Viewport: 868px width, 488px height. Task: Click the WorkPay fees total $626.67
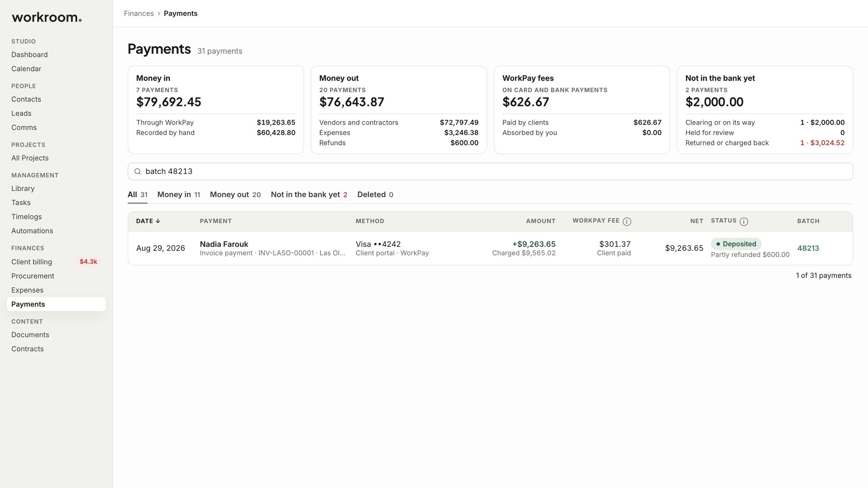tap(526, 102)
